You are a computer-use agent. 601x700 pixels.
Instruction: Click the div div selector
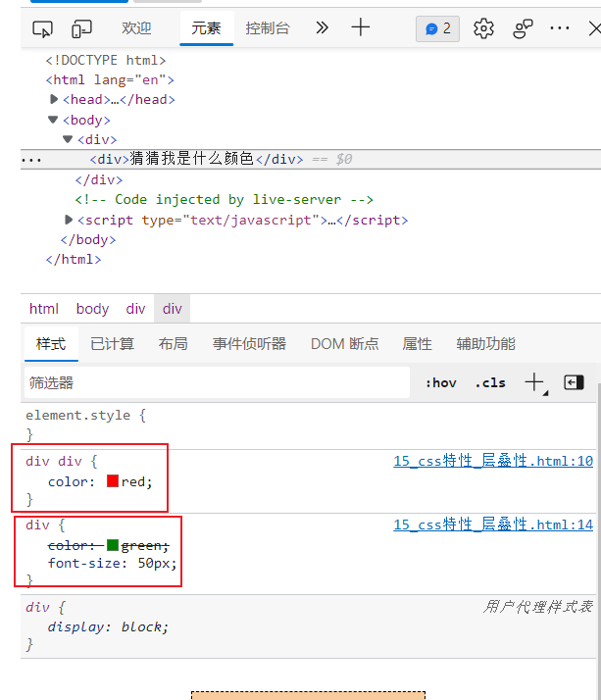pyautogui.click(x=54, y=461)
